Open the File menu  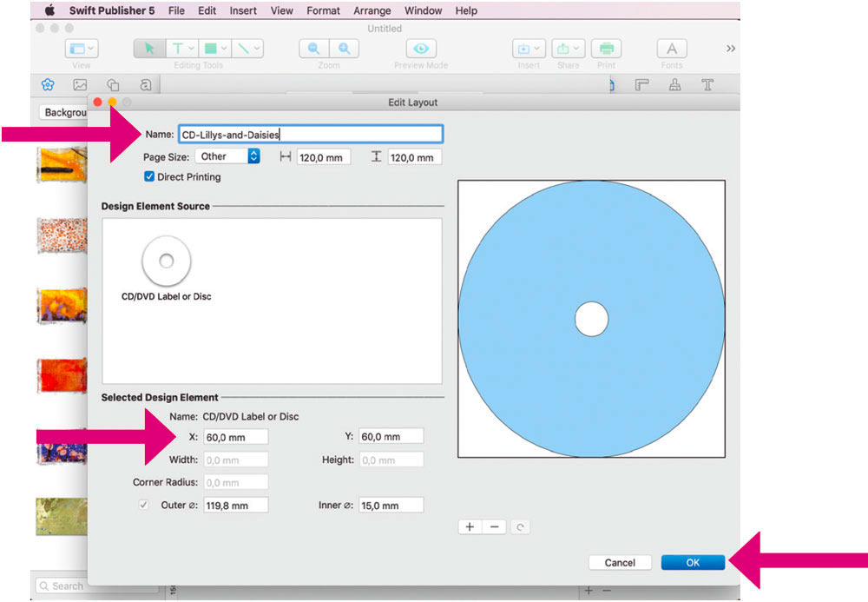coord(176,10)
